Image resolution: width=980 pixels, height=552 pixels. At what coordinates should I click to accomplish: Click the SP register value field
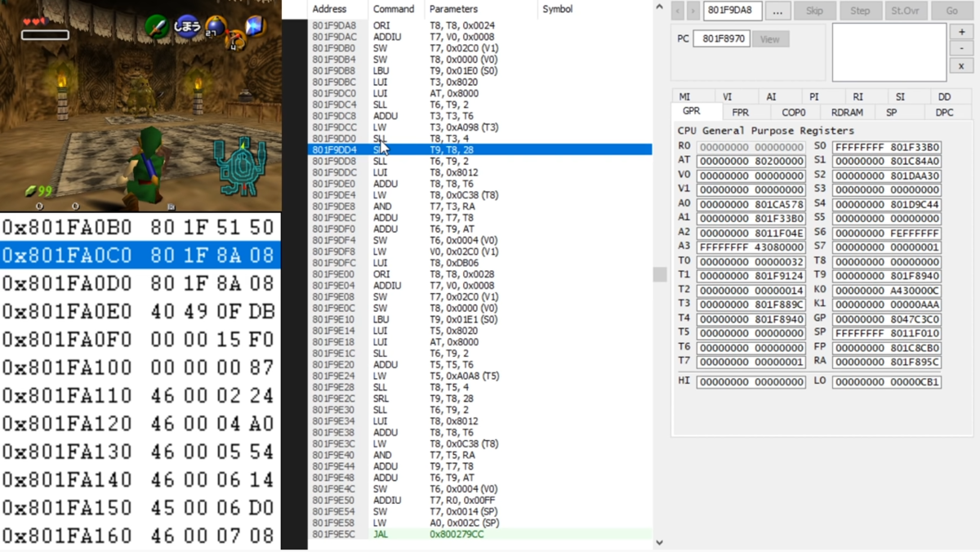(x=887, y=333)
